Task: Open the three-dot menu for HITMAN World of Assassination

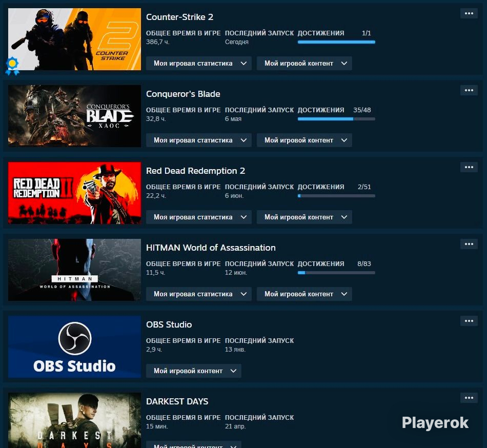Action: pos(469,244)
